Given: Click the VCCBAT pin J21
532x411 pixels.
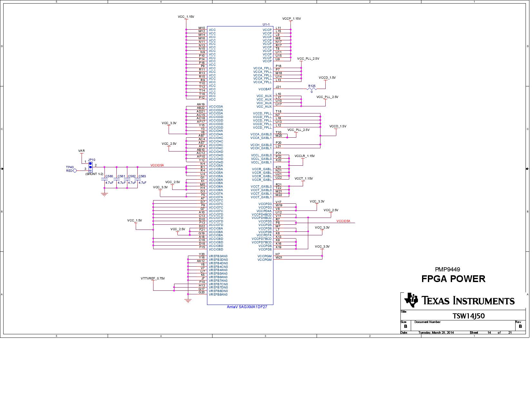Looking at the screenshot, I should tap(279, 87).
